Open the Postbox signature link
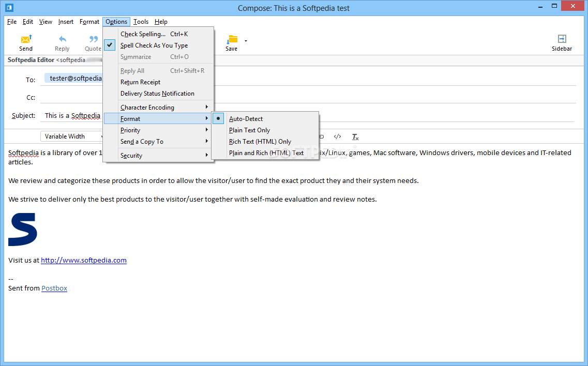Viewport: 588px width, 366px height. point(54,288)
